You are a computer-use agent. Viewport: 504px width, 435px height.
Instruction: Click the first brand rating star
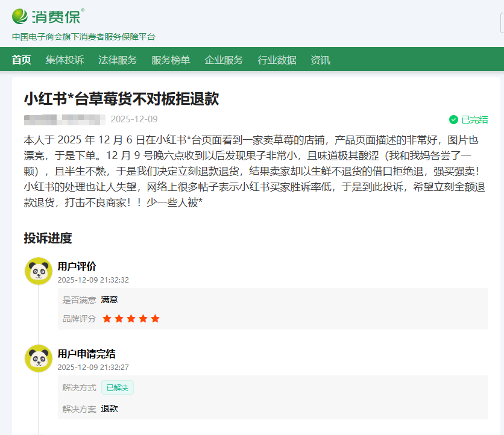107,319
